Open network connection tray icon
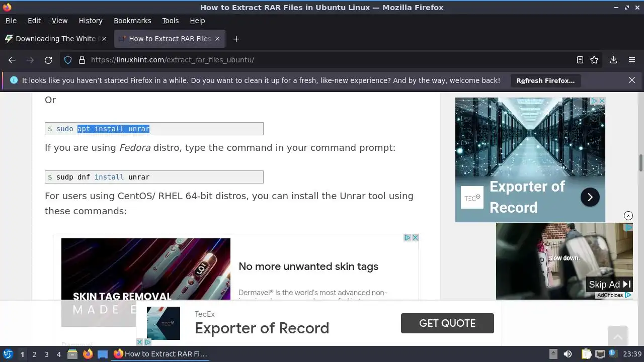The image size is (644, 362). coord(600,354)
